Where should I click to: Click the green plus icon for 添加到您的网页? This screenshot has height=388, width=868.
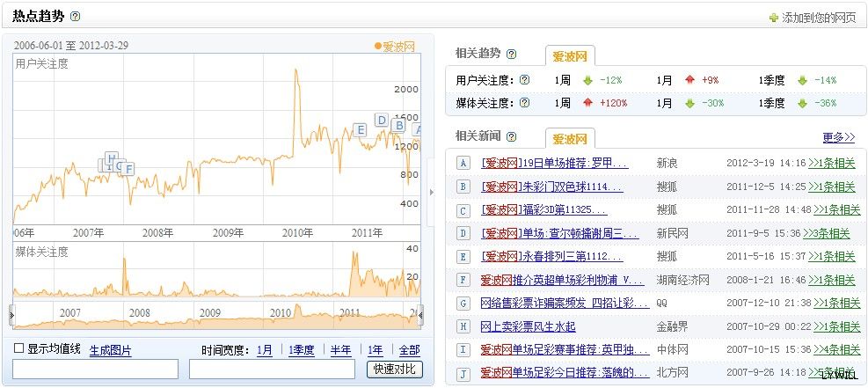pyautogui.click(x=773, y=18)
